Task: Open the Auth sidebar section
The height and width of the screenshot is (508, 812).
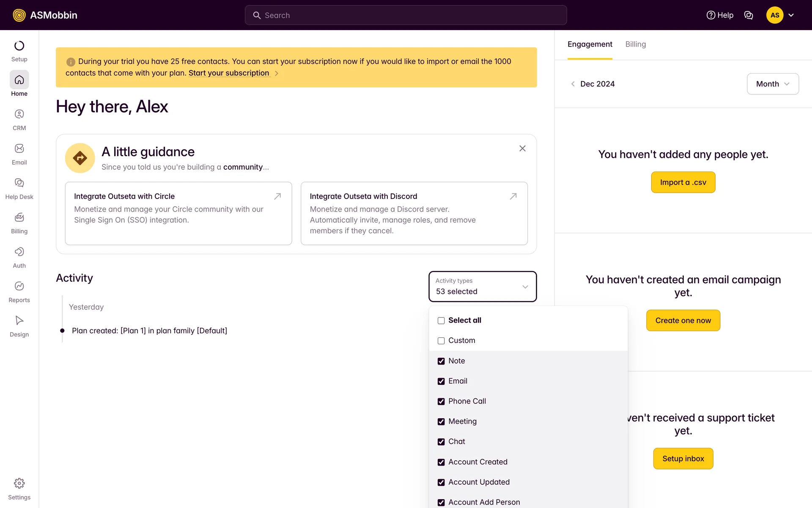Action: (x=19, y=257)
